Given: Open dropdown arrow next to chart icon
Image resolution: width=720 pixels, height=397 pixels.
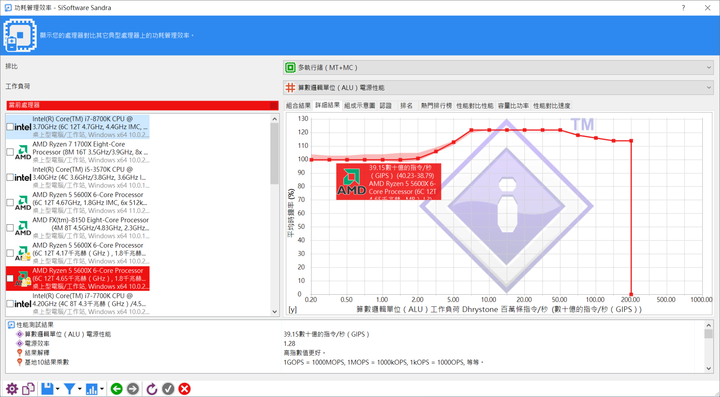Looking at the screenshot, I should point(101,389).
